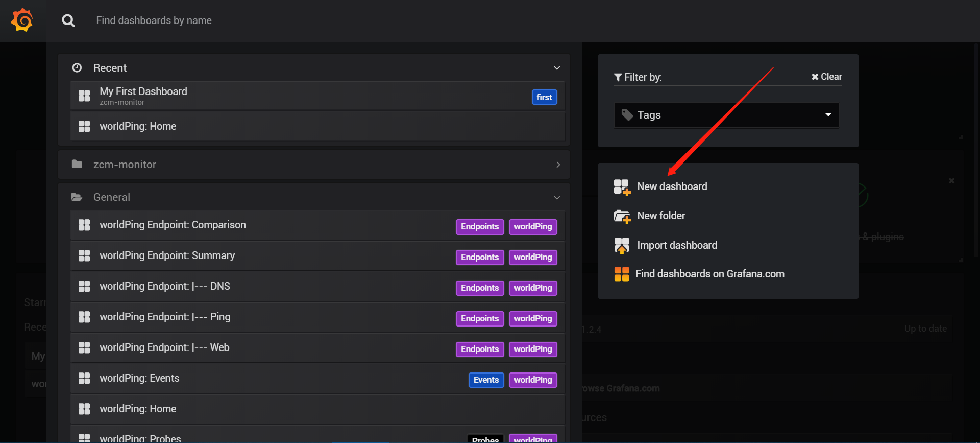Viewport: 980px width, 443px height.
Task: Clear the applied filters
Action: coord(826,77)
